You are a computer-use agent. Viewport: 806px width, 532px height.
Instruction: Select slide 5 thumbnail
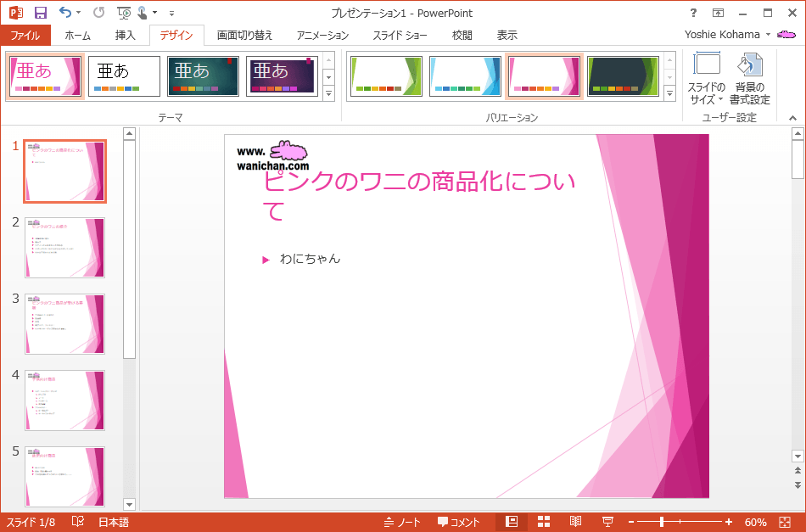pos(64,477)
